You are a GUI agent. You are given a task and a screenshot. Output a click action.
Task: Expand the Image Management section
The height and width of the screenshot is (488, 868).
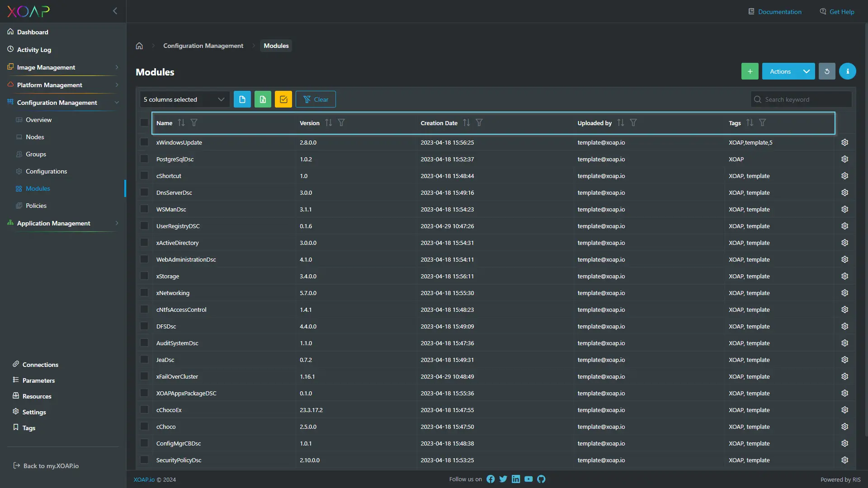(x=47, y=67)
